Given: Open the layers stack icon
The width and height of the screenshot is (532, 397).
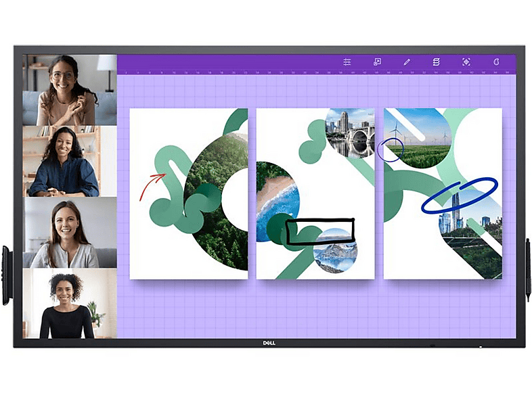Looking at the screenshot, I should click(x=437, y=62).
